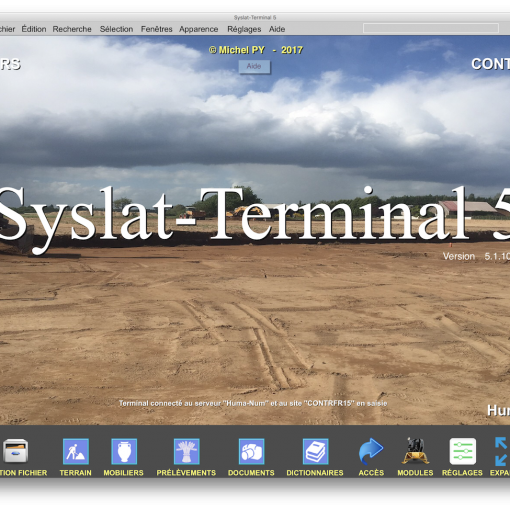Open the Mobiliers vase icon
Image resolution: width=510 pixels, height=510 pixels.
point(124,451)
